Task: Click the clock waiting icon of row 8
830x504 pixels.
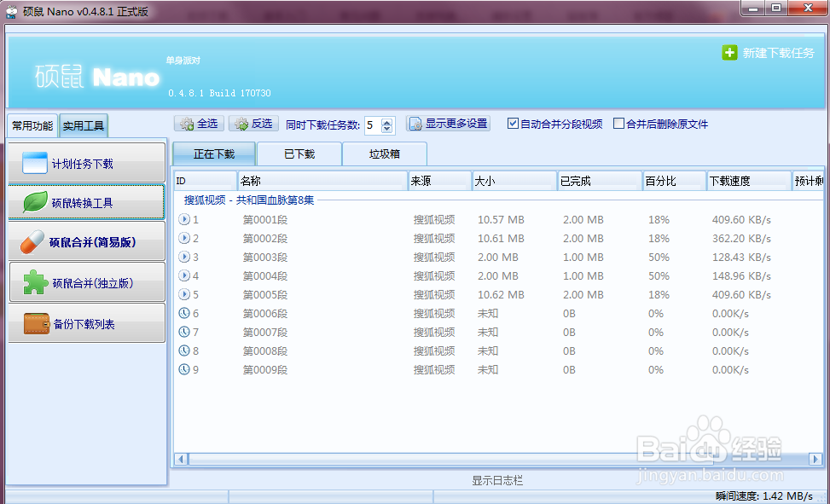Action: pyautogui.click(x=183, y=350)
